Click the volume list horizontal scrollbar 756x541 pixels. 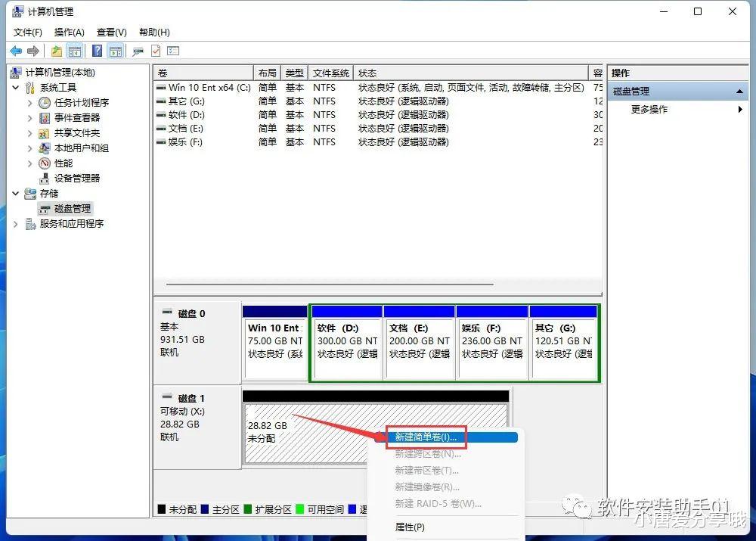pyautogui.click(x=330, y=284)
